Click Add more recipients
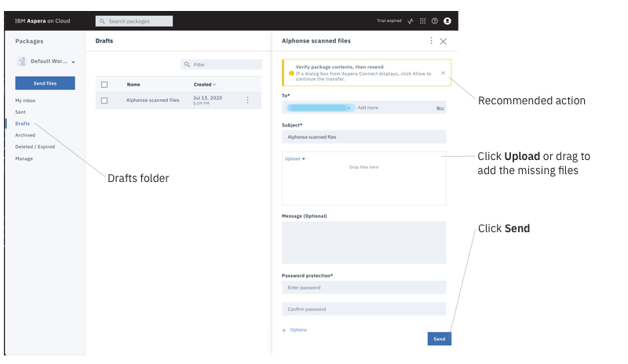Viewport: 628px width, 364px height. coord(367,107)
